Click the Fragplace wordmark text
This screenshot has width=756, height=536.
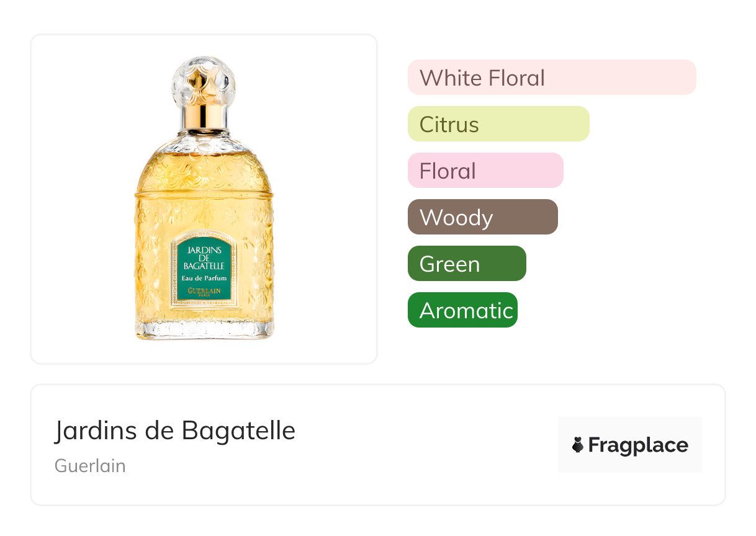pyautogui.click(x=638, y=445)
